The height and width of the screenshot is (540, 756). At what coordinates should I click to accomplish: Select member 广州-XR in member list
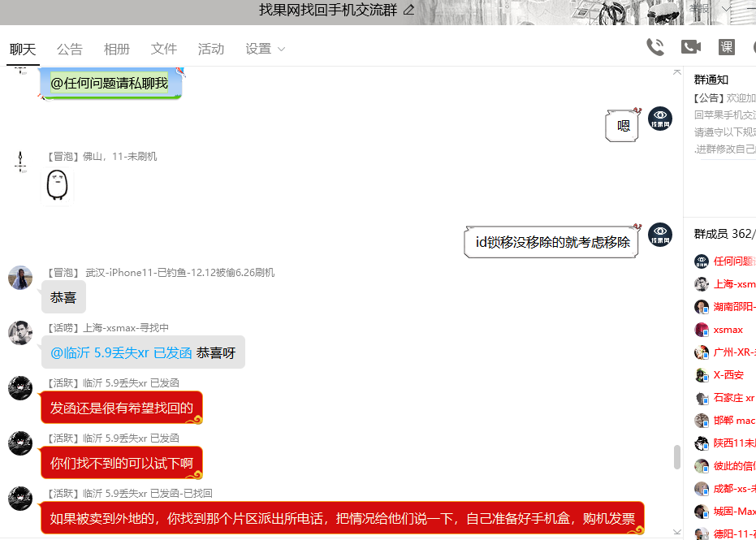click(x=724, y=352)
